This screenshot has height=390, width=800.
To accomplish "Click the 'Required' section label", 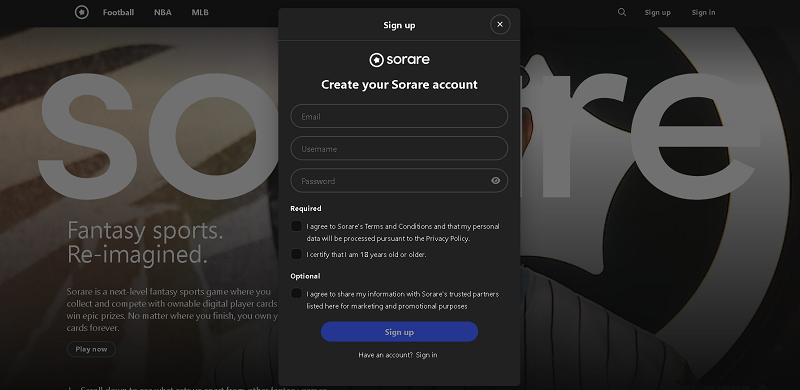I will coord(306,208).
